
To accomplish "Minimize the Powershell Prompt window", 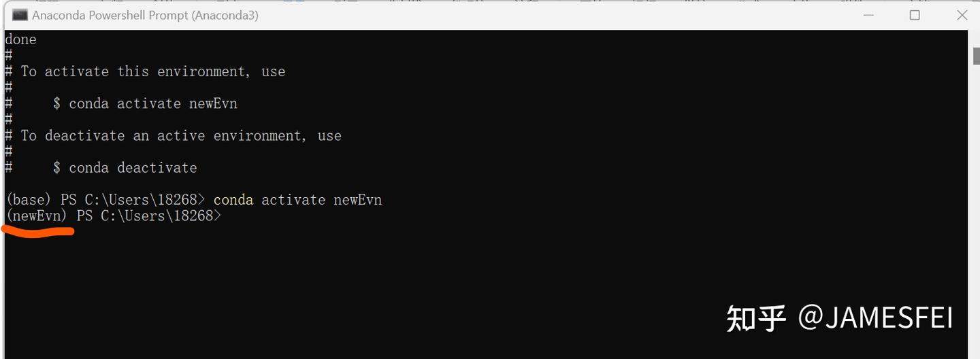I will 868,15.
